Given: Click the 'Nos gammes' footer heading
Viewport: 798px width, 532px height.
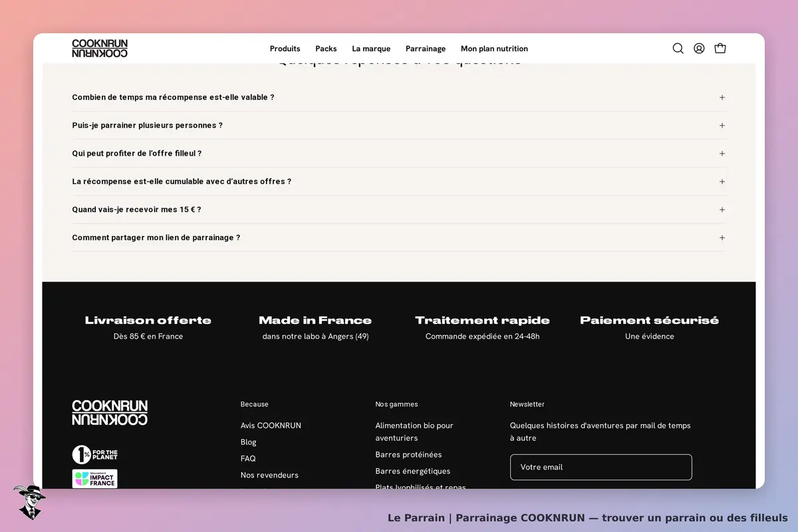Looking at the screenshot, I should (x=396, y=404).
